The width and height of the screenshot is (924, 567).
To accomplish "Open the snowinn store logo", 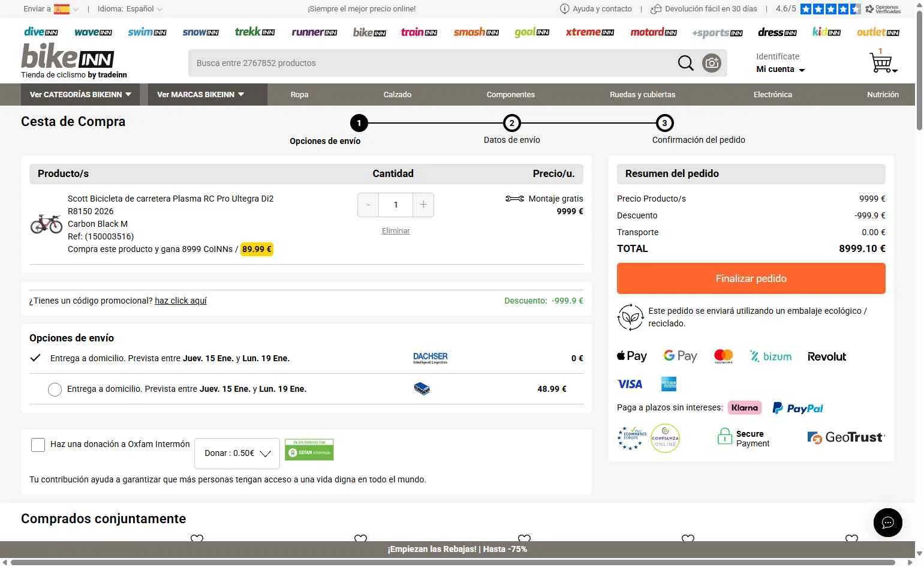I will click(x=200, y=32).
